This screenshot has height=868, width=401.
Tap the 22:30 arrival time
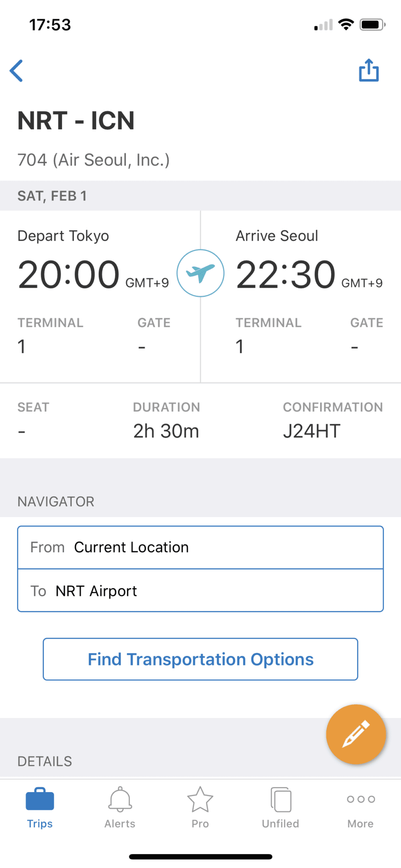coord(286,275)
